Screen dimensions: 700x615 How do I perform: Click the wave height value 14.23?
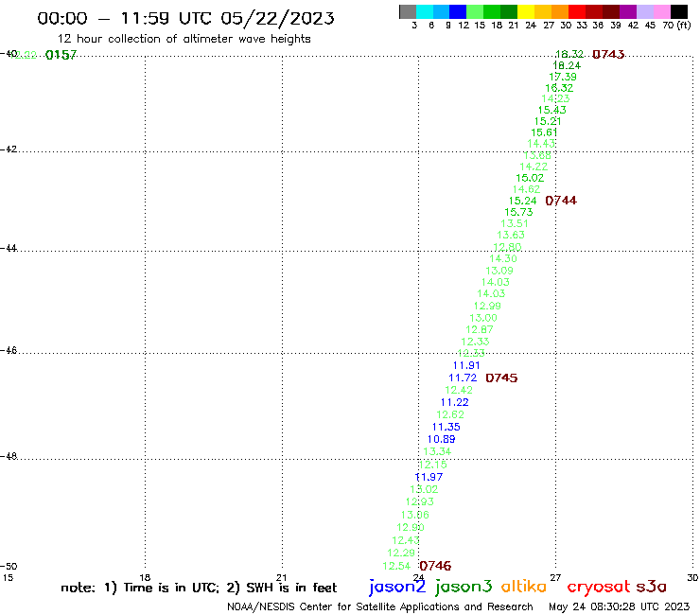tap(555, 98)
